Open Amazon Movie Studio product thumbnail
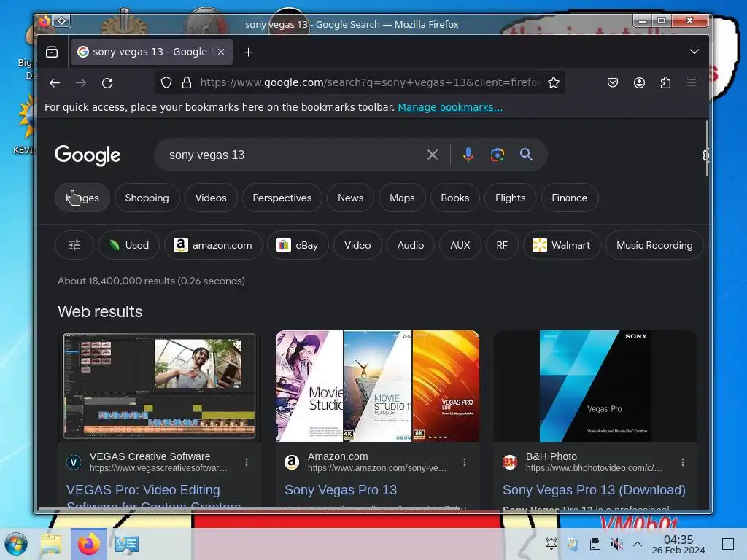The image size is (747, 560). tap(377, 386)
